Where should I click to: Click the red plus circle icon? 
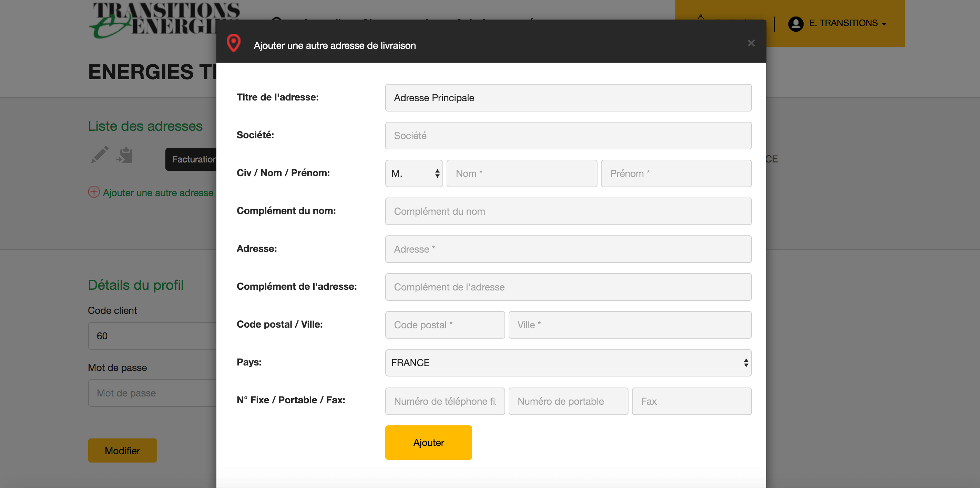tap(94, 192)
